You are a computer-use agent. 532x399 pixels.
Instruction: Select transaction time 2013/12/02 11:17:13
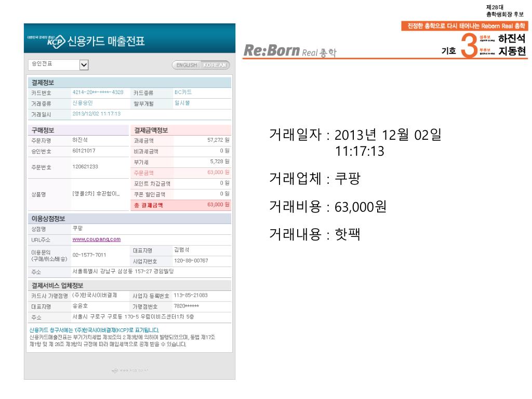97,114
